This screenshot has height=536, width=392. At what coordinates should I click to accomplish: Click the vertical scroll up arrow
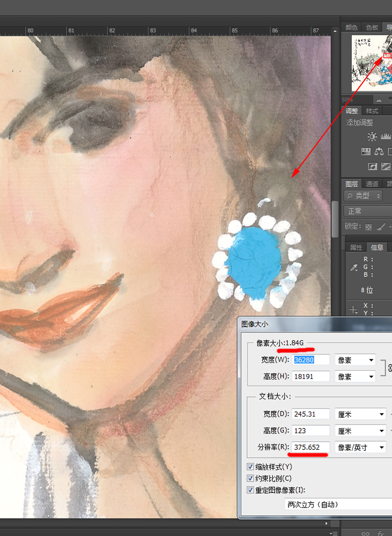click(x=335, y=31)
